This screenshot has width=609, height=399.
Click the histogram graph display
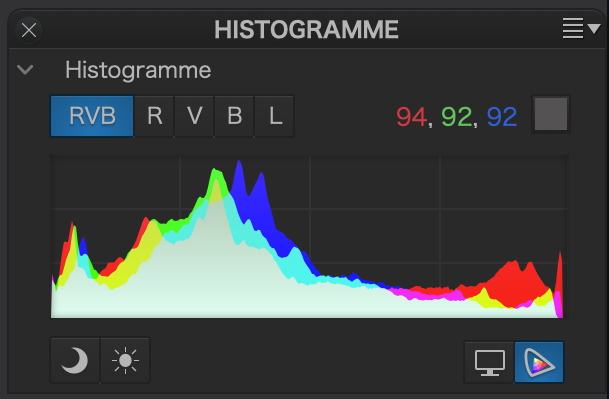[309, 237]
